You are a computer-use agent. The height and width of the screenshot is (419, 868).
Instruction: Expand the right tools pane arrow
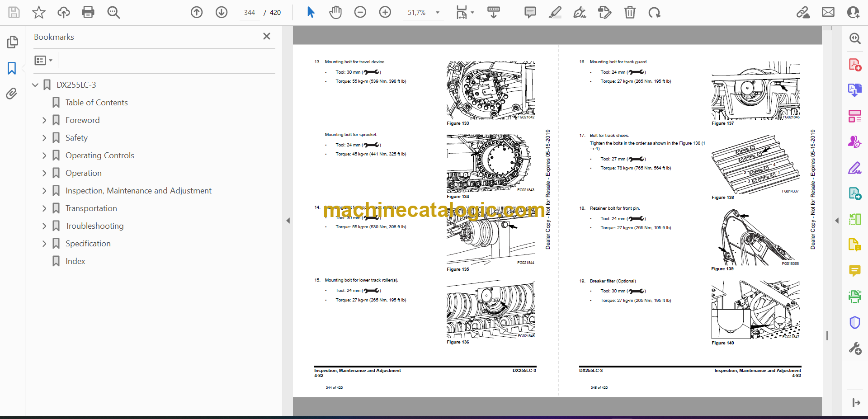856,402
